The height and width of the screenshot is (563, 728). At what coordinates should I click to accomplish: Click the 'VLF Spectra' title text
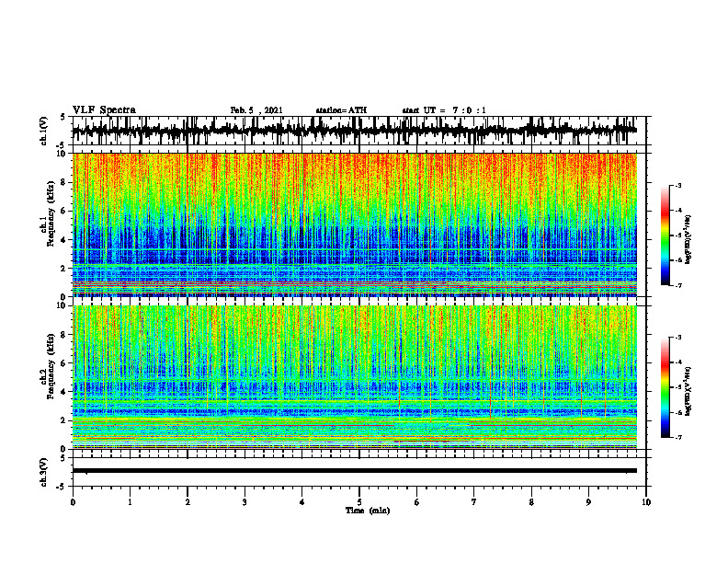point(104,110)
